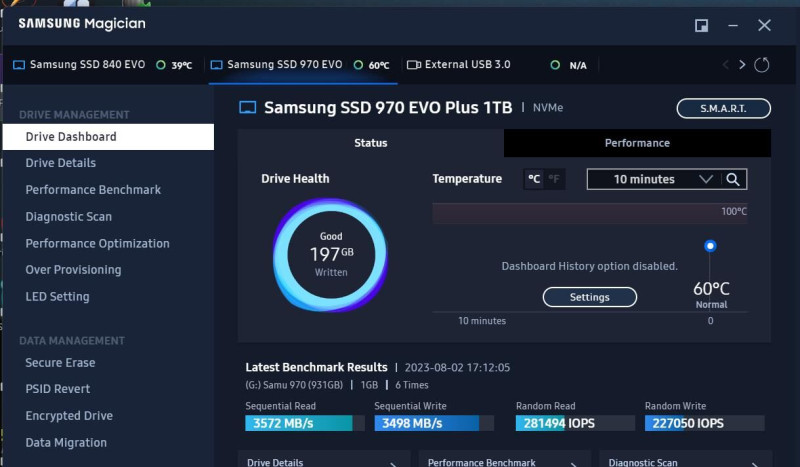Open Encrypted Drive in sidebar

(69, 415)
